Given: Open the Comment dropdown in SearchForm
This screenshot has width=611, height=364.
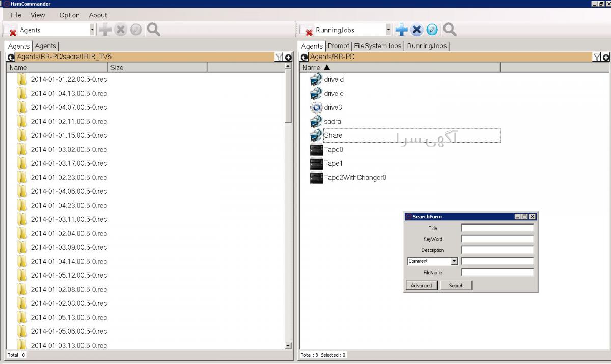Looking at the screenshot, I should click(454, 261).
